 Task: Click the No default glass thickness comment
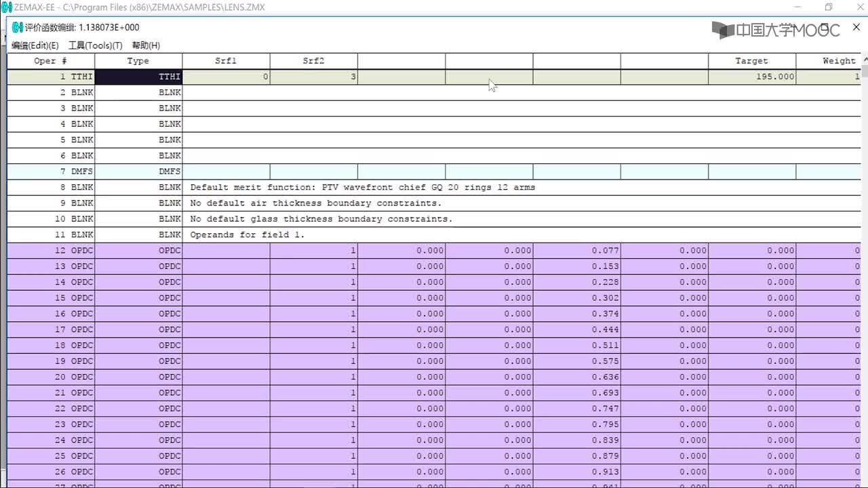[x=321, y=219]
